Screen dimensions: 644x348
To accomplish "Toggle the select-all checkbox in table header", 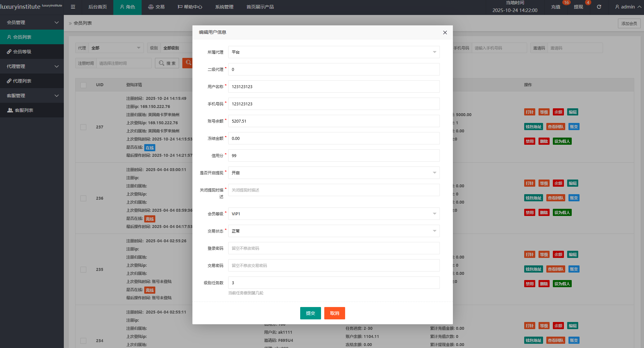I will pos(83,85).
